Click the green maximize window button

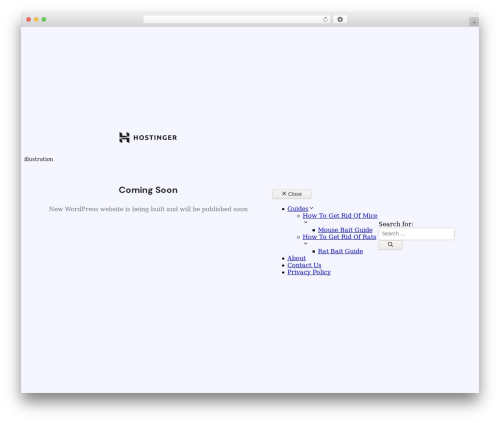(44, 20)
